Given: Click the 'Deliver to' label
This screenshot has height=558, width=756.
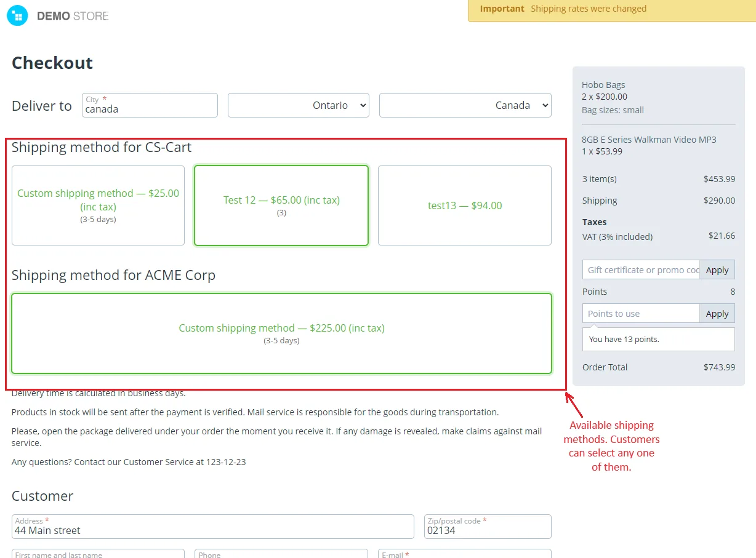Looking at the screenshot, I should coord(42,106).
